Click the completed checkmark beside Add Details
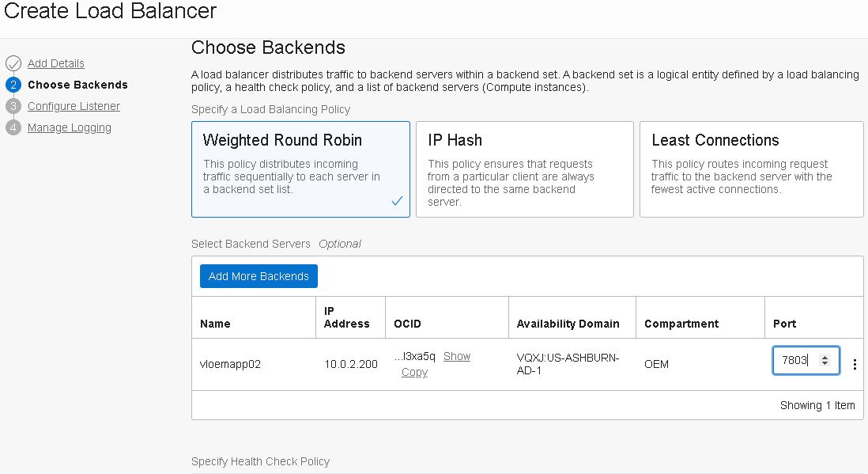This screenshot has height=474, width=868. click(x=15, y=63)
